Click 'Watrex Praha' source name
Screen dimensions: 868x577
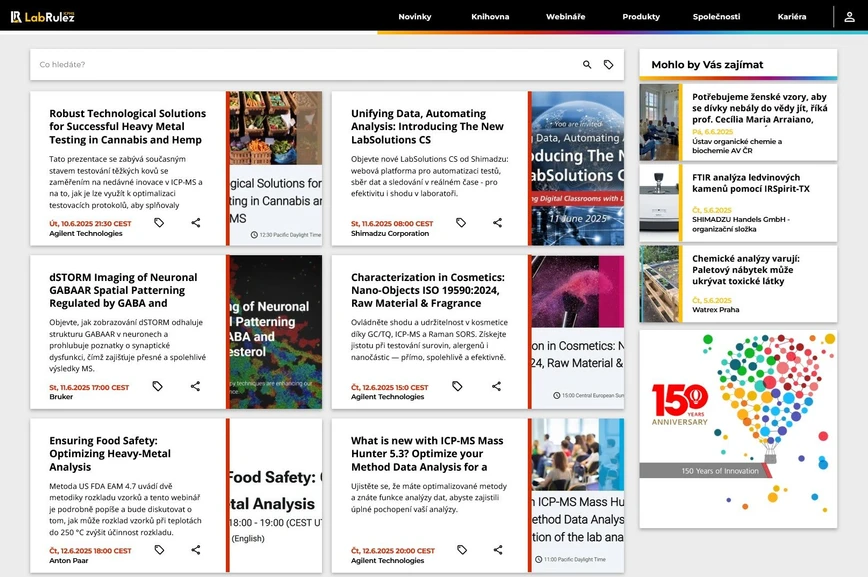(715, 310)
